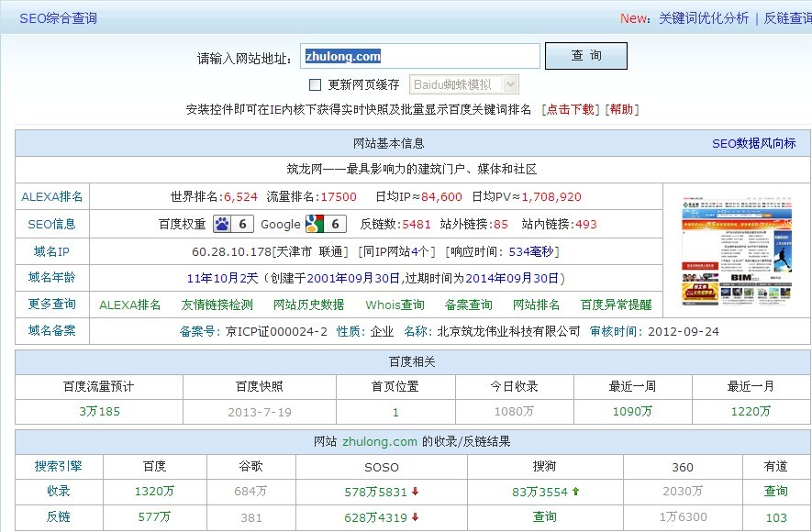
Task: Open 友情链接检测 link
Action: [x=217, y=305]
